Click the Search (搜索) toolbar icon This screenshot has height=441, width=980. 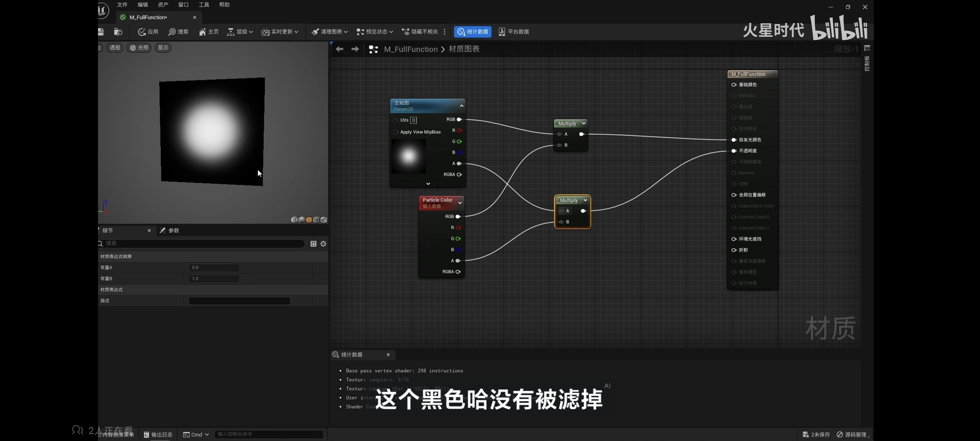(x=172, y=32)
